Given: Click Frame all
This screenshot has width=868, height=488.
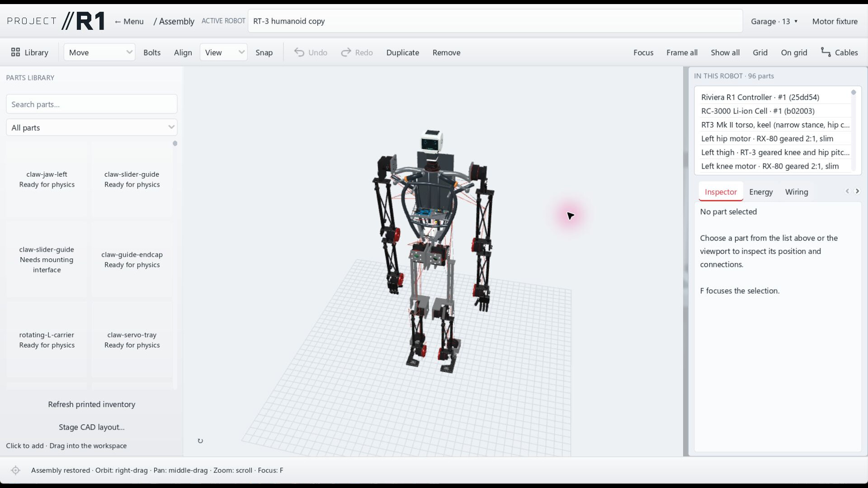Looking at the screenshot, I should (x=682, y=52).
